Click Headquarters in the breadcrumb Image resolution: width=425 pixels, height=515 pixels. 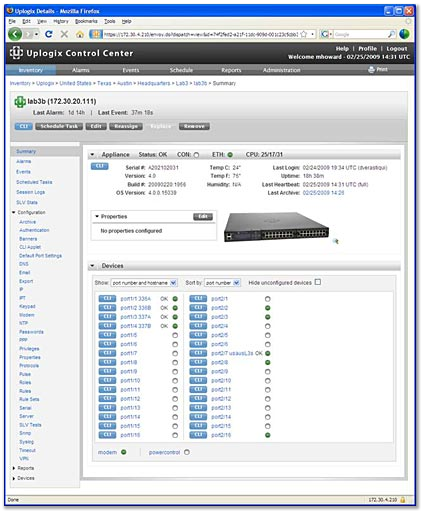click(x=154, y=83)
